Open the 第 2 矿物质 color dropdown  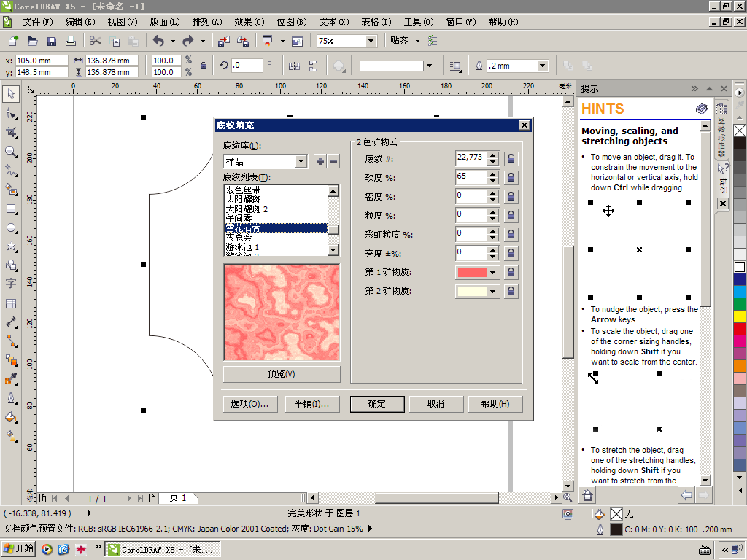coord(492,291)
